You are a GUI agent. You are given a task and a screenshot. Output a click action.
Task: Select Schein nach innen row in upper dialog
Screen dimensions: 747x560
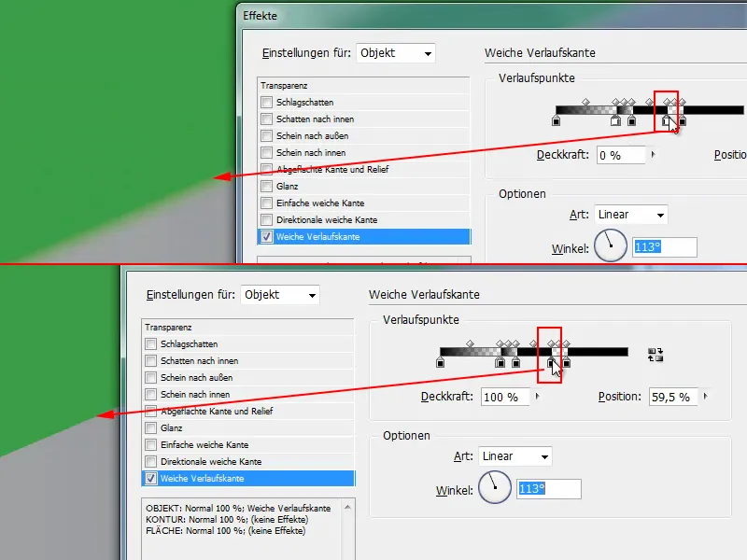pyautogui.click(x=364, y=152)
